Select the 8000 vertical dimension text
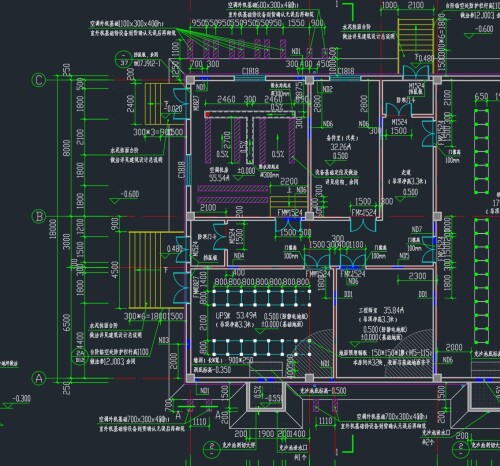The image size is (500, 466). [67, 148]
